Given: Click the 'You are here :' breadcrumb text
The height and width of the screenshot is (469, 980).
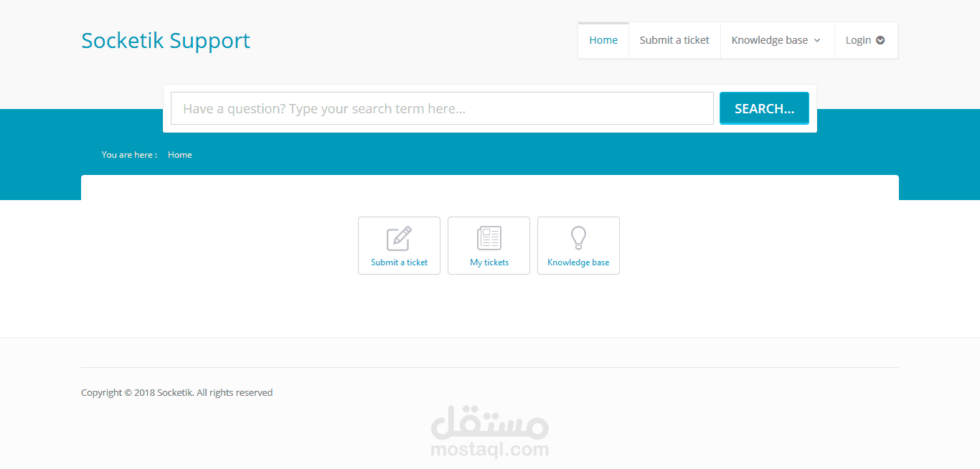Looking at the screenshot, I should pos(129,155).
